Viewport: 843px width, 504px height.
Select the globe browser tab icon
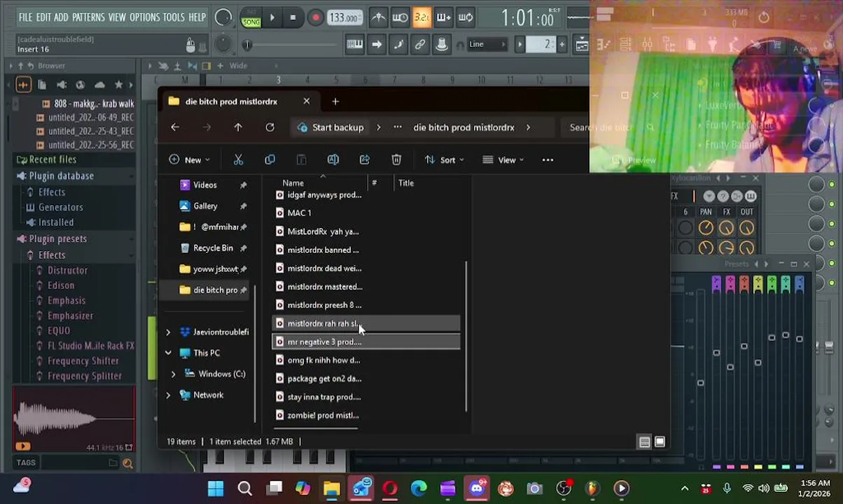coord(80,85)
